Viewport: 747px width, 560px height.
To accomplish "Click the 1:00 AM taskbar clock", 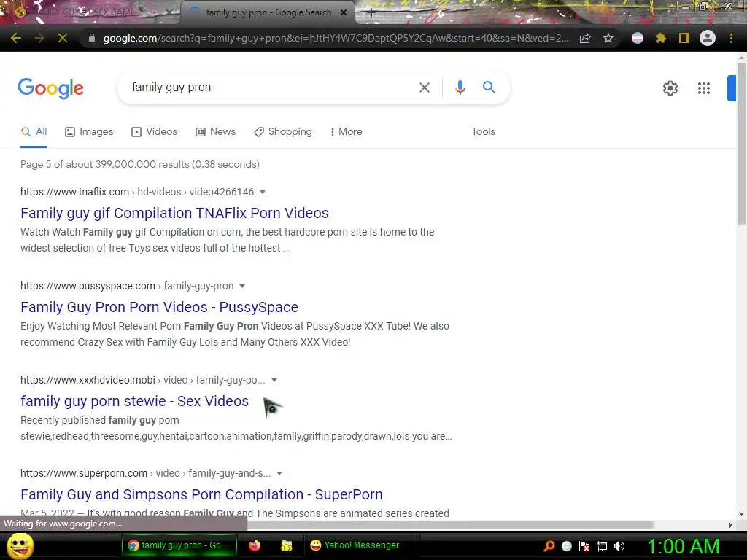I will pyautogui.click(x=683, y=546).
